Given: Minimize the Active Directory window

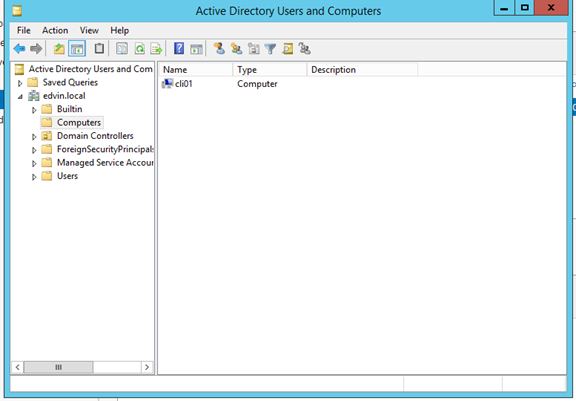Looking at the screenshot, I should pyautogui.click(x=504, y=8).
